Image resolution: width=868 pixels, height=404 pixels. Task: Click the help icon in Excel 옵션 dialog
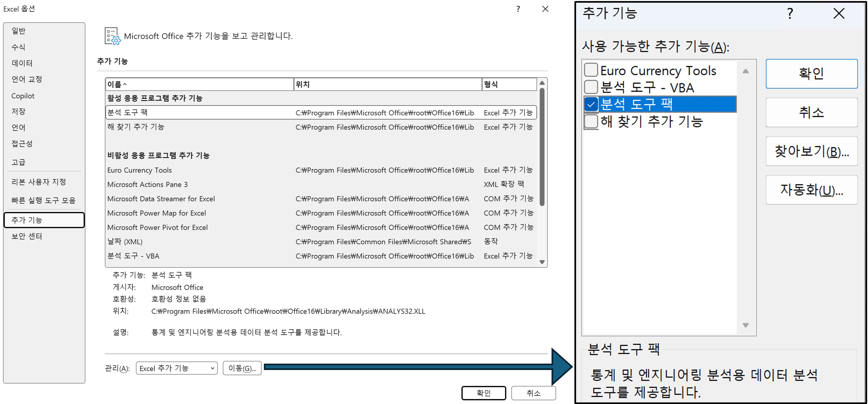coord(518,9)
